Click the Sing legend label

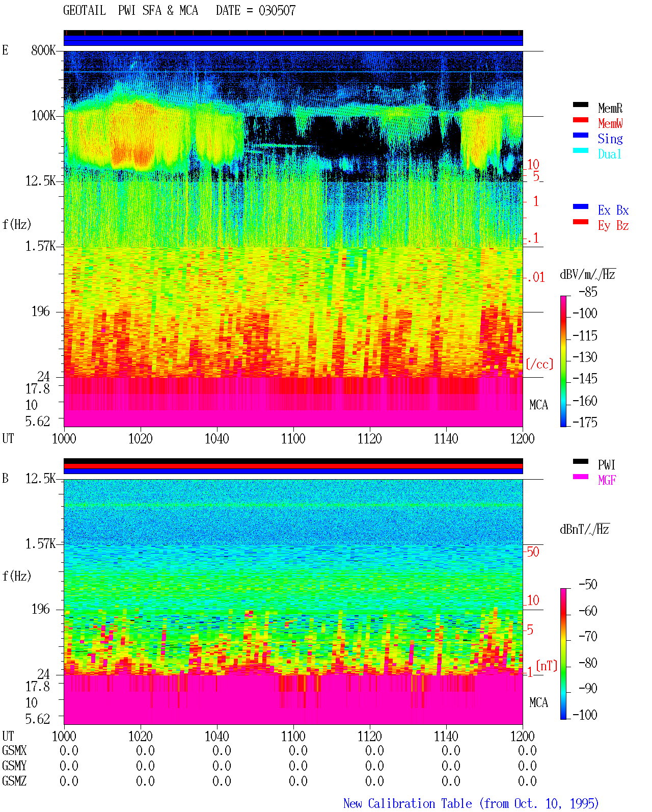pyautogui.click(x=610, y=139)
